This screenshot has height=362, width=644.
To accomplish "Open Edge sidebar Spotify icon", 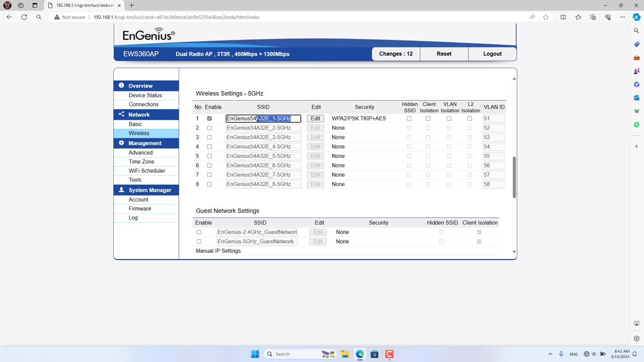I will click(636, 124).
